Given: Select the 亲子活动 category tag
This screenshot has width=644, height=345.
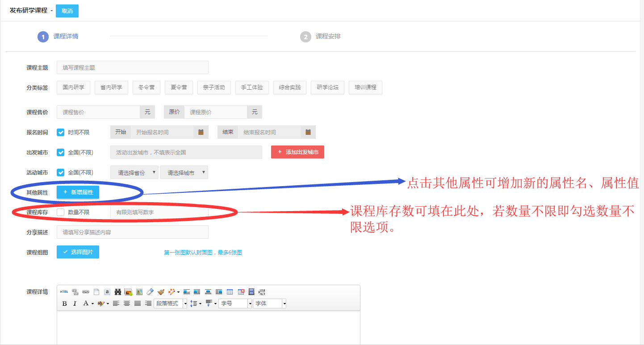Looking at the screenshot, I should coord(214,87).
